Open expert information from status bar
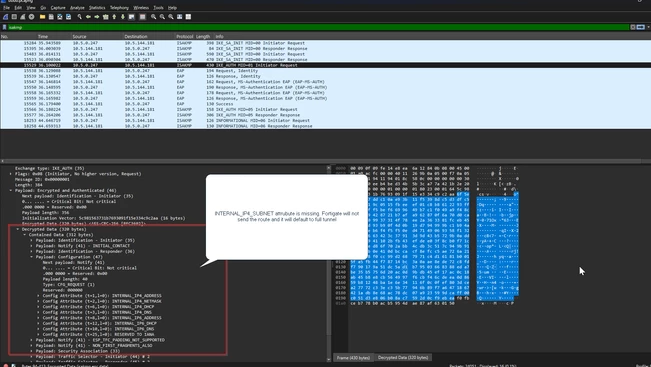This screenshot has width=651, height=367. pos(5,365)
